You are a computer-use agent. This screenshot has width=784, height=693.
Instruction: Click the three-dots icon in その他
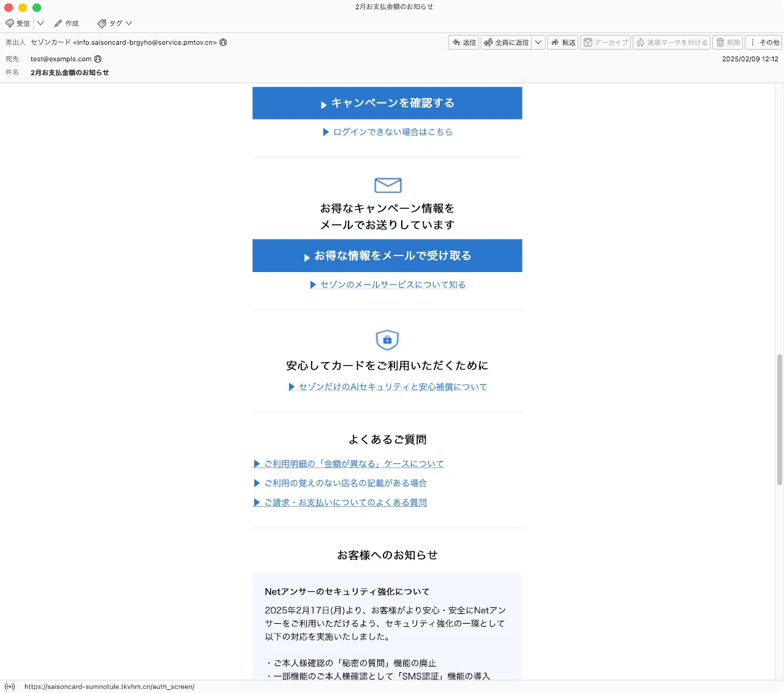[753, 42]
